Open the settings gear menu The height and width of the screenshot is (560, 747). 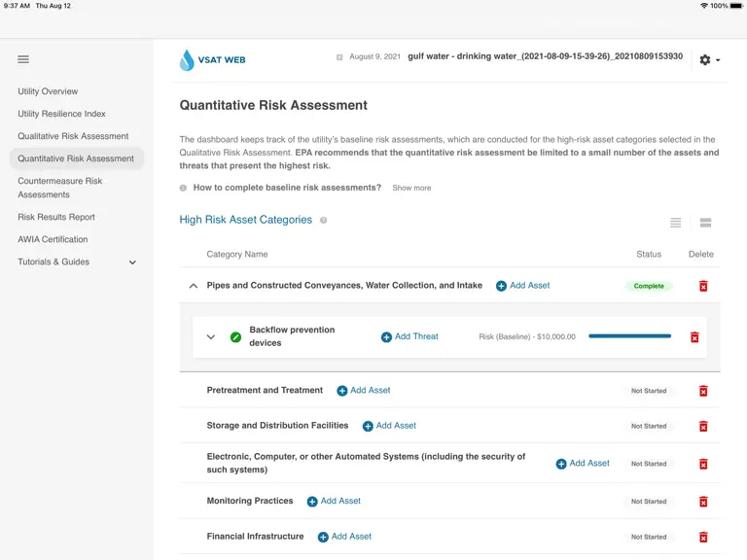(x=709, y=60)
